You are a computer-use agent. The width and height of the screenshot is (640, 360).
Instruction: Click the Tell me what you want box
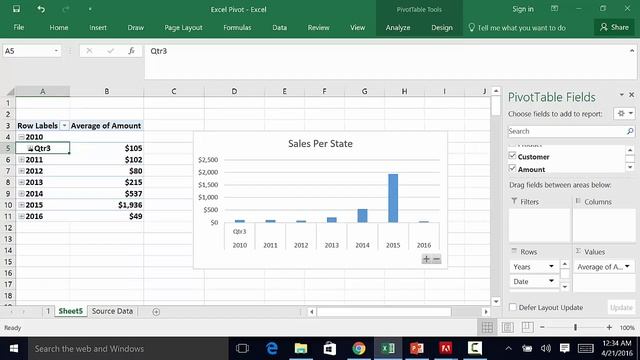(517, 27)
